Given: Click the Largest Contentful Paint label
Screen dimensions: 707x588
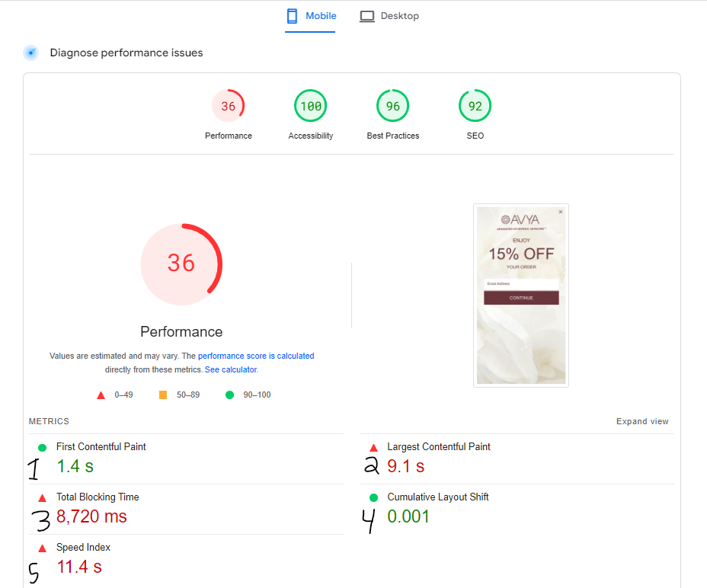Looking at the screenshot, I should pos(439,447).
